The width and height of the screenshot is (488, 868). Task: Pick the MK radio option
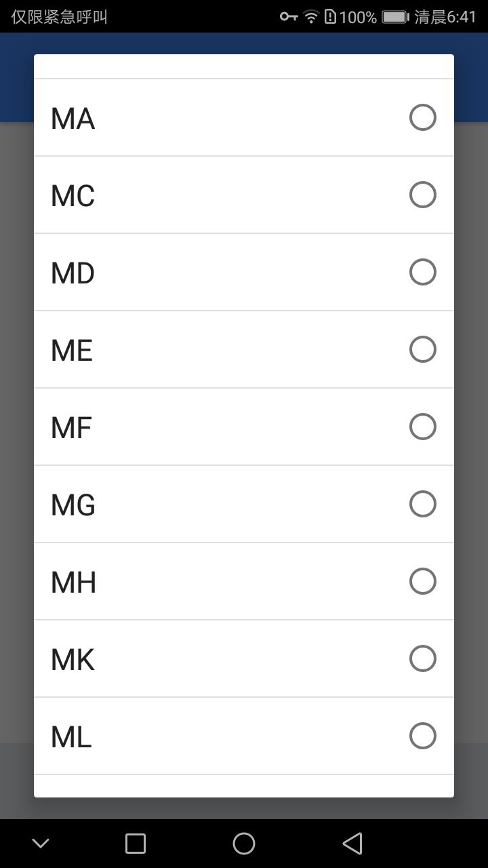coord(423,658)
